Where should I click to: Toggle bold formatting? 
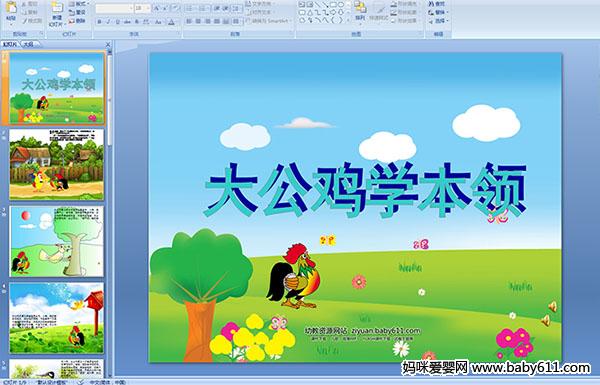tap(99, 22)
